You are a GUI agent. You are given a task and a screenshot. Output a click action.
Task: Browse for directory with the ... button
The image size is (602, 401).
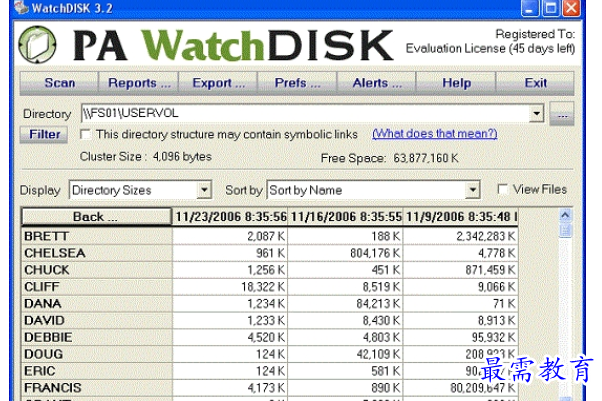(x=562, y=114)
